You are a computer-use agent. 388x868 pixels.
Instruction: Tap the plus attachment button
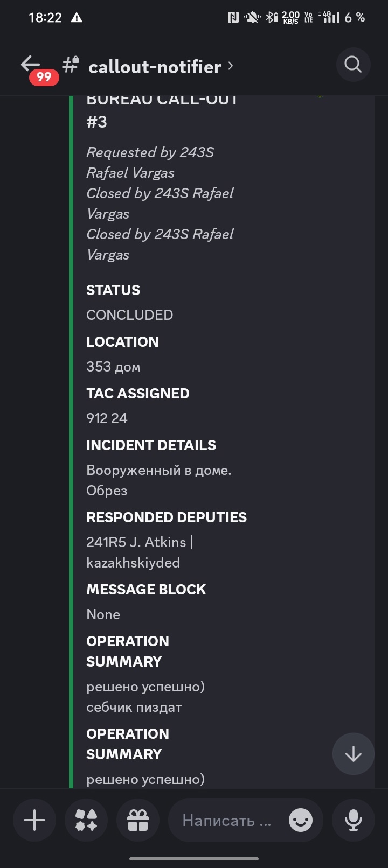point(34,821)
